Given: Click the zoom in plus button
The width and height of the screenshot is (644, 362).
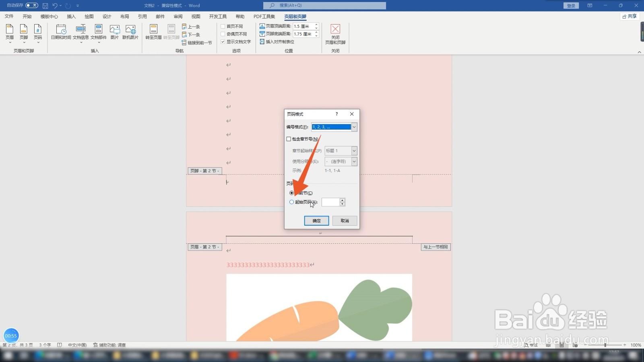Looking at the screenshot, I should [625, 345].
